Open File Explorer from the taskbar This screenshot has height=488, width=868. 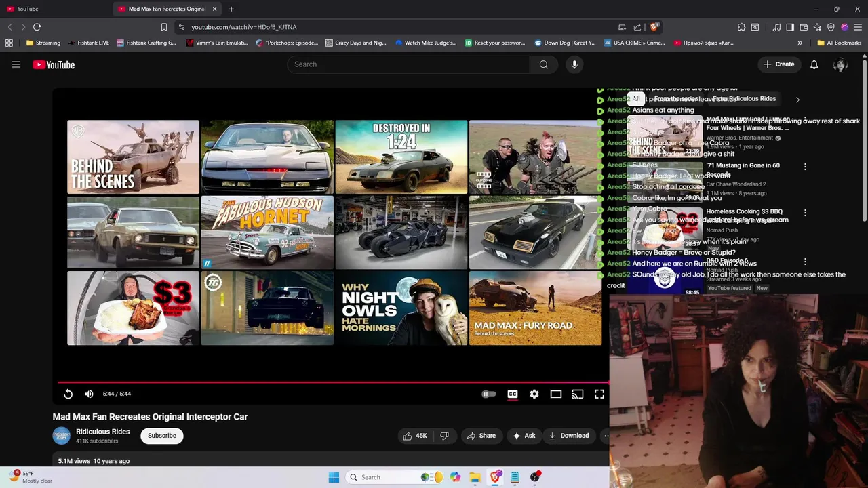click(475, 477)
